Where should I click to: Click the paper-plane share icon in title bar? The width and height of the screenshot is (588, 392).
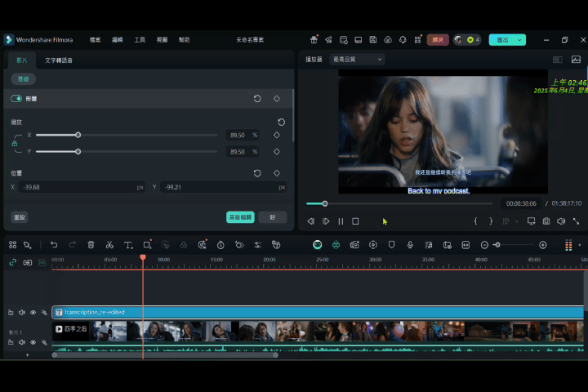(328, 39)
